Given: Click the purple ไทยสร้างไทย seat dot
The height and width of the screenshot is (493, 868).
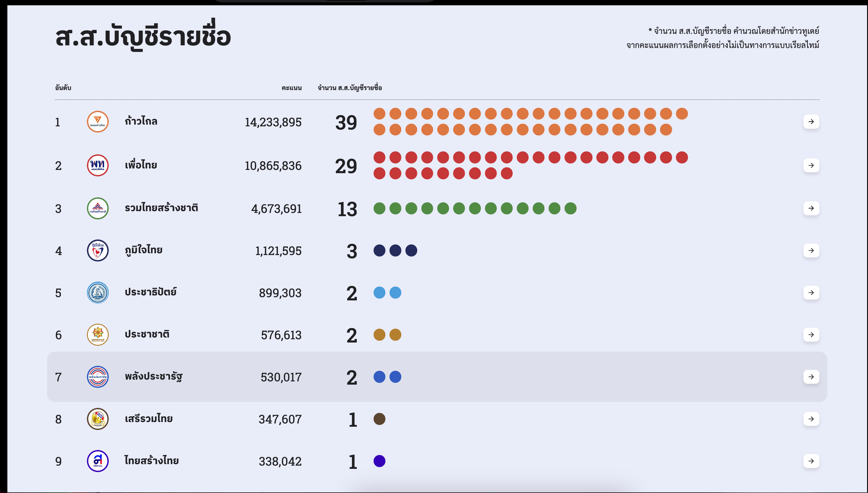Looking at the screenshot, I should tap(379, 461).
